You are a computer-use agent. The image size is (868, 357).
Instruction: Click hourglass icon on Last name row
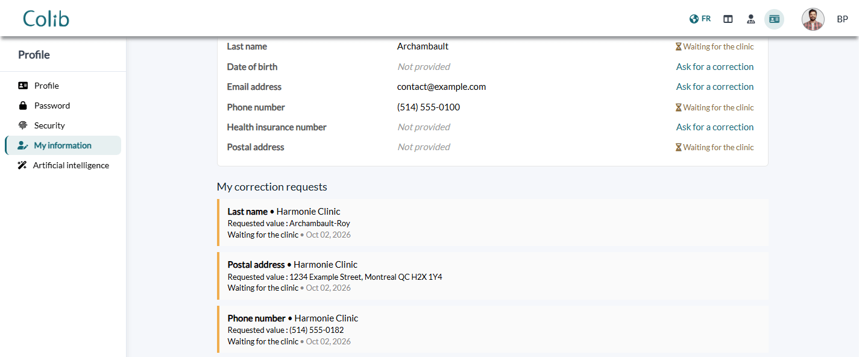tap(678, 46)
